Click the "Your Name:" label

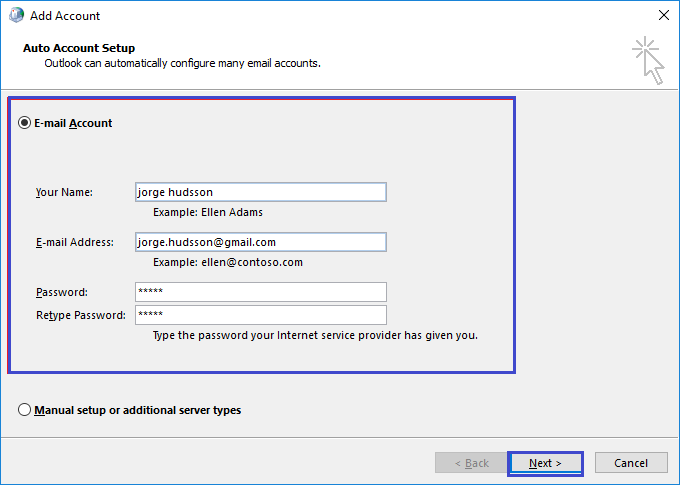tap(64, 192)
